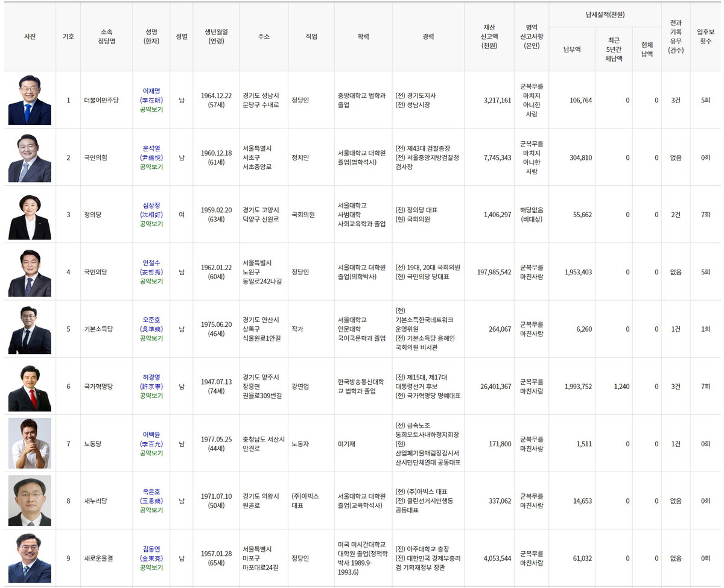Click the 학력 column header

(x=363, y=37)
